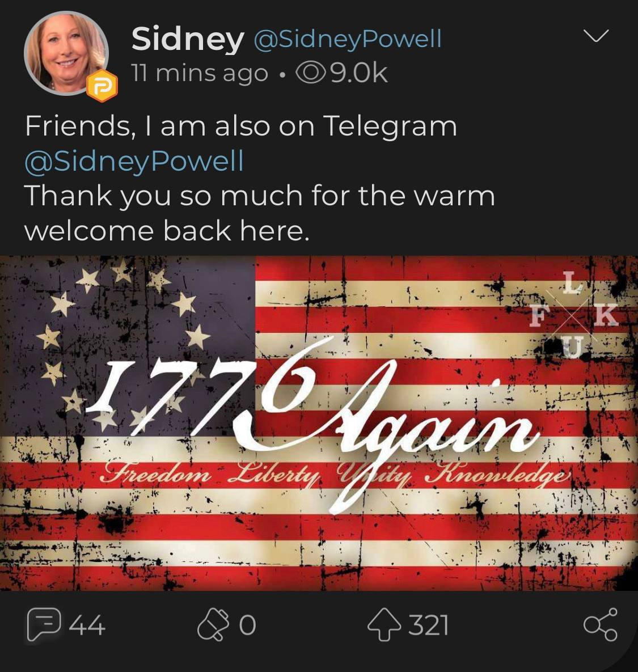This screenshot has width=638, height=672.
Task: Click the 44 comments count
Action: (x=88, y=625)
